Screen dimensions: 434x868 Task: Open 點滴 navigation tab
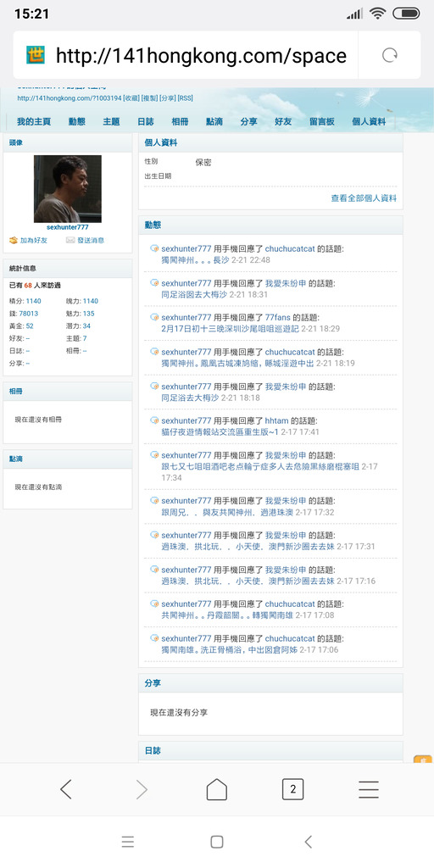tap(214, 122)
